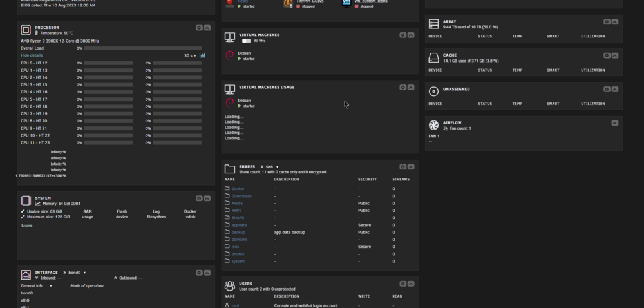Viewport: 644px width, 308px height.
Task: Click the Airflow fan icon
Action: tap(433, 125)
